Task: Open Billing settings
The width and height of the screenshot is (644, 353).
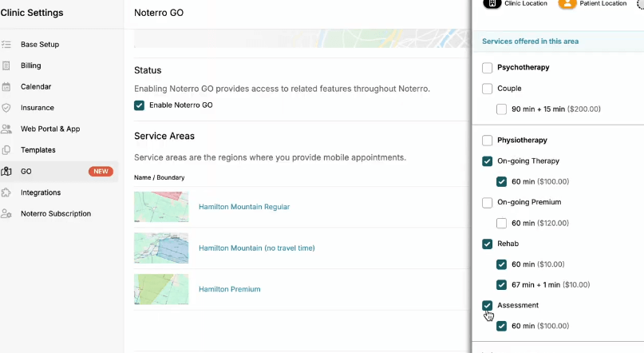Action: pos(31,65)
